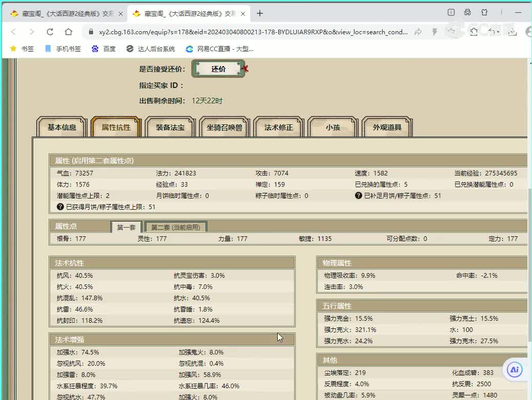Click the 法力: 241823 value

click(x=176, y=173)
